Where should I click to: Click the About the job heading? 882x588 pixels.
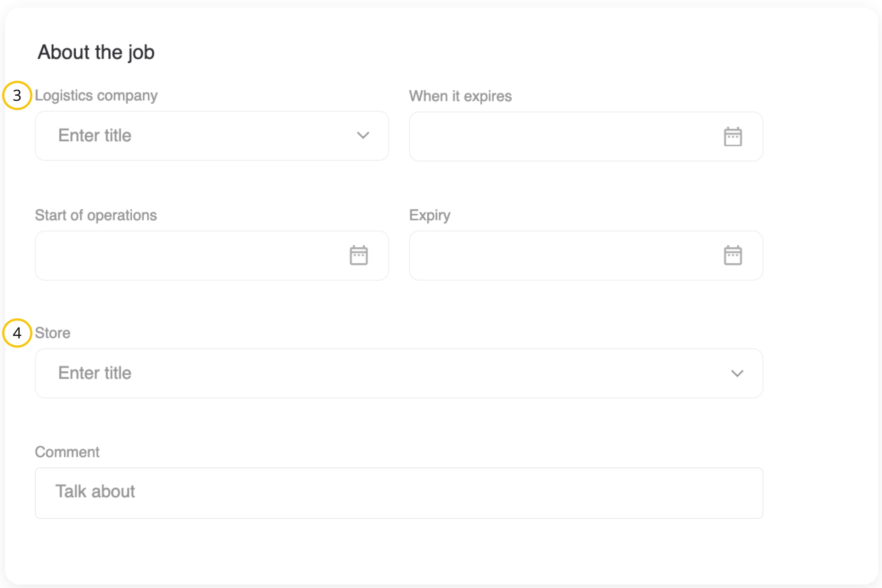(96, 52)
